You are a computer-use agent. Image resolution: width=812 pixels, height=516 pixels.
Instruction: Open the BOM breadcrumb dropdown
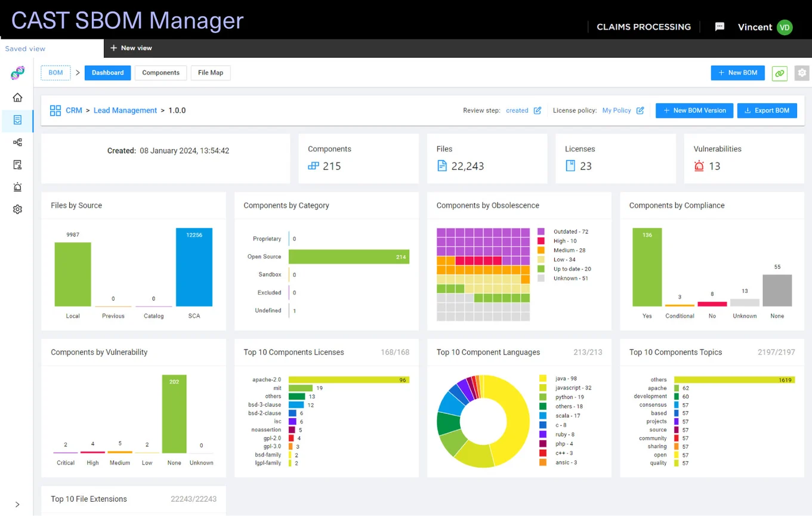pos(55,72)
